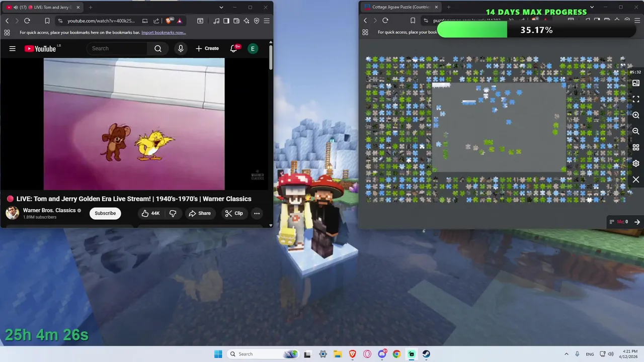Open the YouTube account avatar E
This screenshot has width=644, height=362.
click(253, 48)
